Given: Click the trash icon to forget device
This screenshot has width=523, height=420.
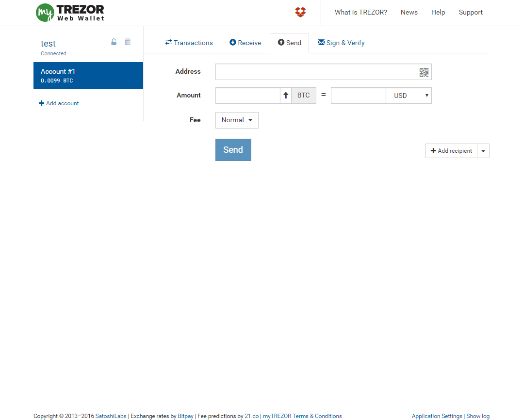Looking at the screenshot, I should click(128, 42).
